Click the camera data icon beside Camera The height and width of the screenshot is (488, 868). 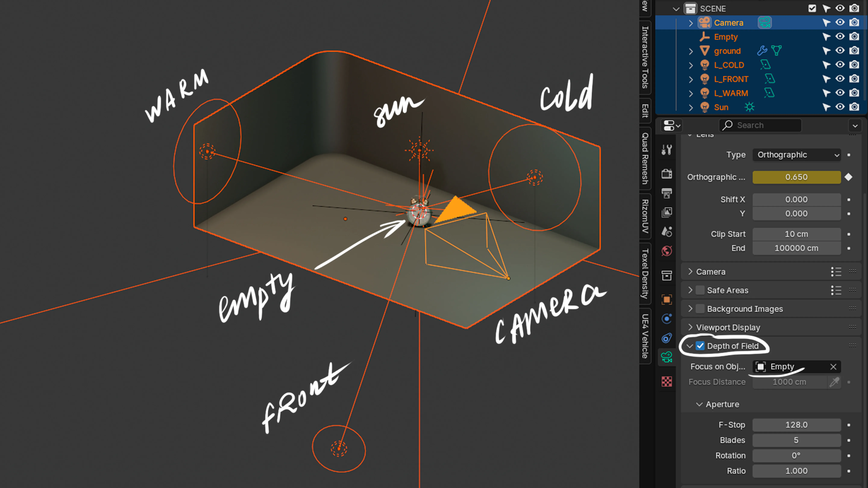[x=765, y=23]
